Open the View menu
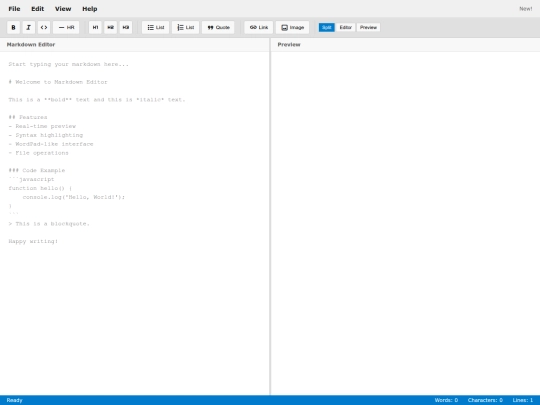The width and height of the screenshot is (540, 405). pos(63,9)
